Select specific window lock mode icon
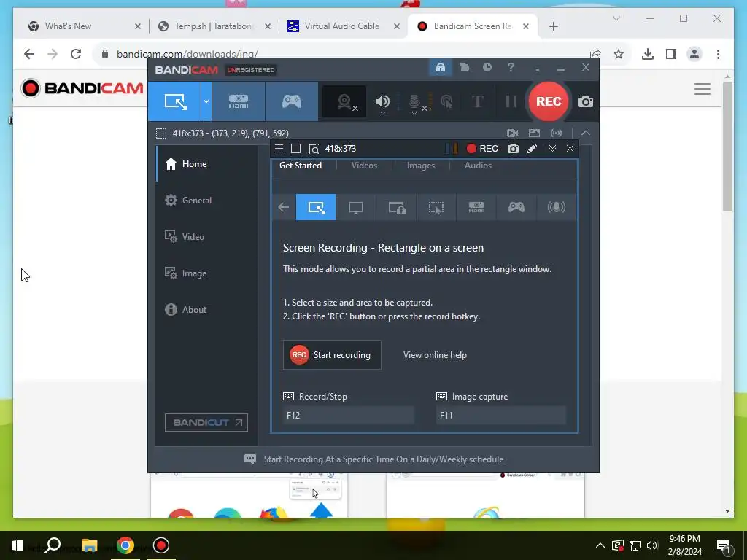 pyautogui.click(x=396, y=207)
